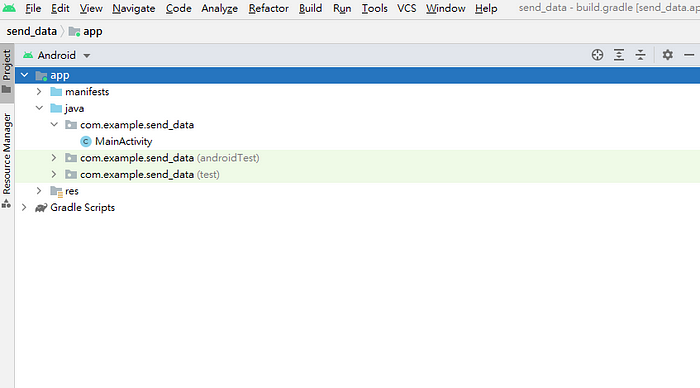Collapse the app module node

point(25,75)
